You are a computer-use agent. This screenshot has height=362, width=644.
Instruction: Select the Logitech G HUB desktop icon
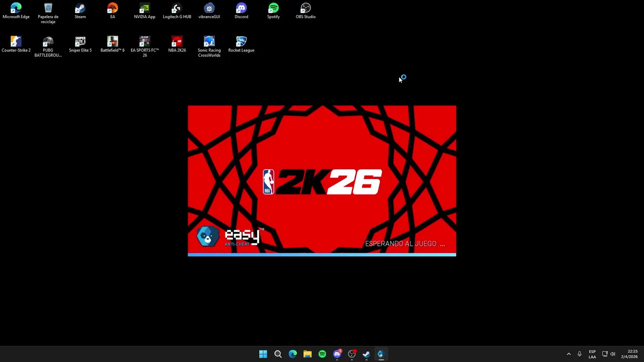pyautogui.click(x=177, y=11)
